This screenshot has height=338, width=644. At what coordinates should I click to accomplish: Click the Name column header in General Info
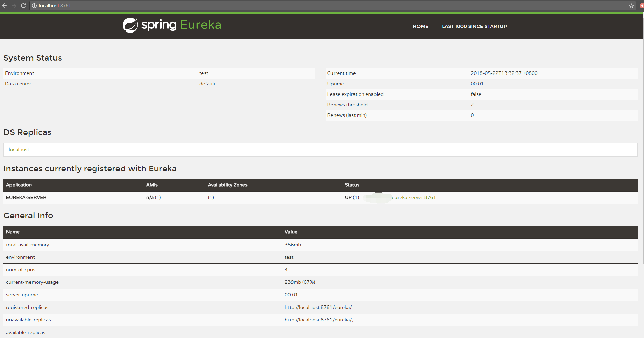(13, 232)
